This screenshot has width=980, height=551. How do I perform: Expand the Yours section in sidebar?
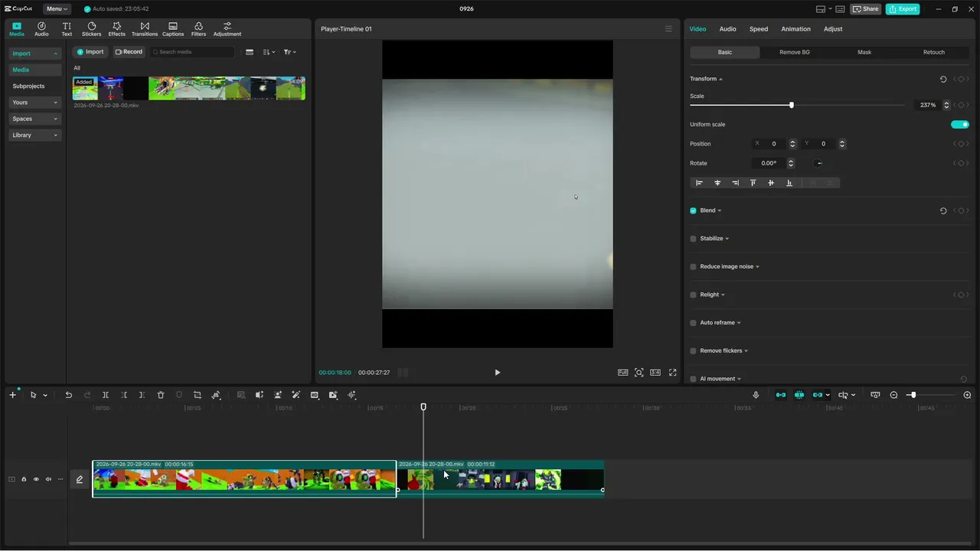[35, 103]
